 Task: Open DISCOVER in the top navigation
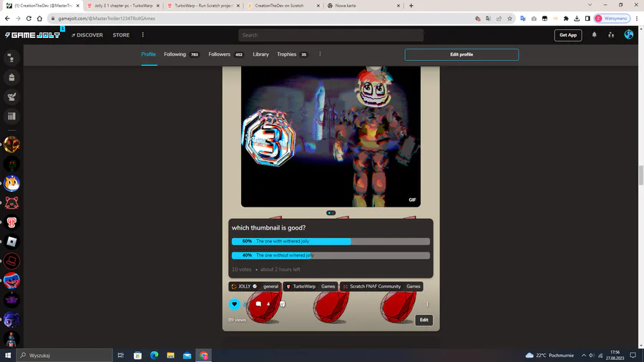pos(87,35)
